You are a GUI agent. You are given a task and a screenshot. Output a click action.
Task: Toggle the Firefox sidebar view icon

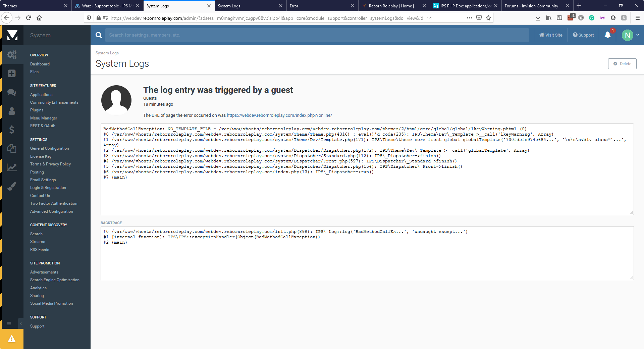point(559,18)
